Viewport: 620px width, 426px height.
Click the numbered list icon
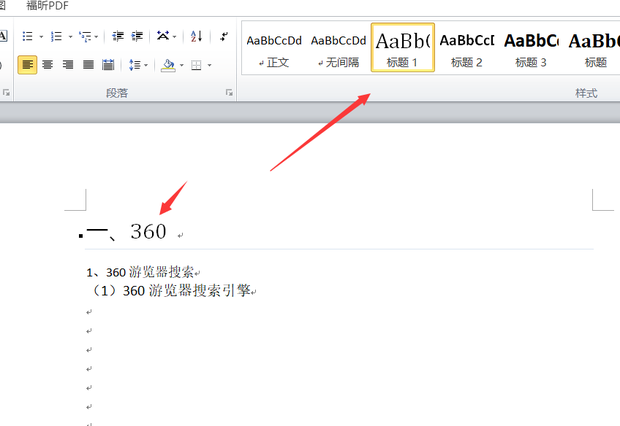point(56,37)
